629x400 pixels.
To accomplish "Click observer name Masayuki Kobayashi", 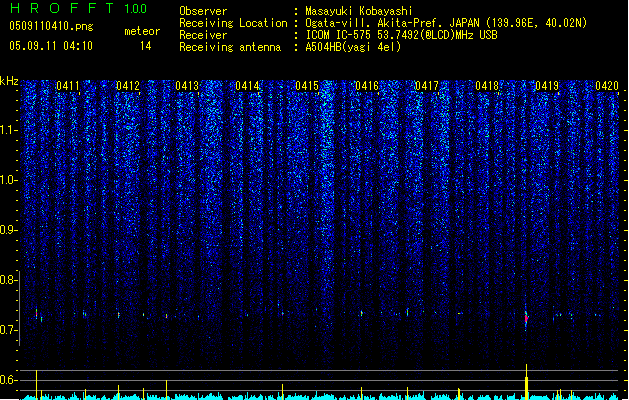I will click(359, 11).
